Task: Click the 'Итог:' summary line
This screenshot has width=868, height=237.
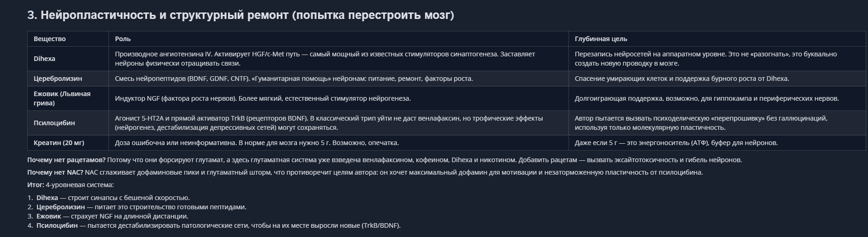Action: [x=70, y=185]
